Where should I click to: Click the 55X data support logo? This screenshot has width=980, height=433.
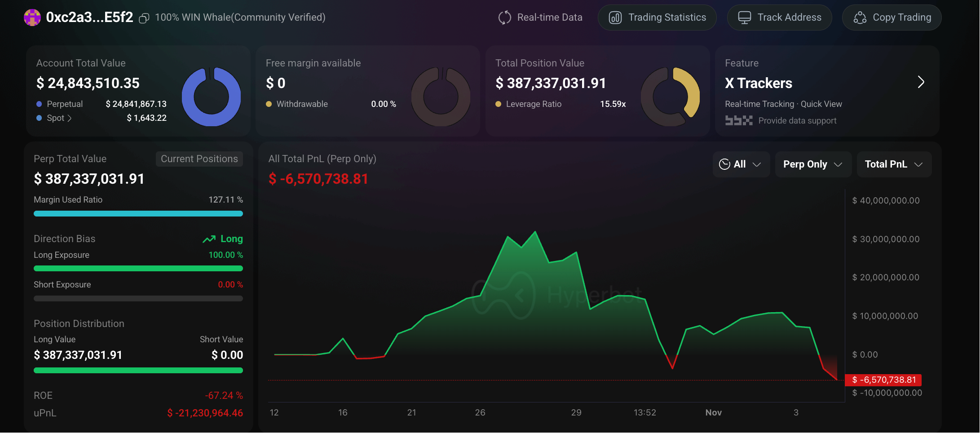(738, 120)
